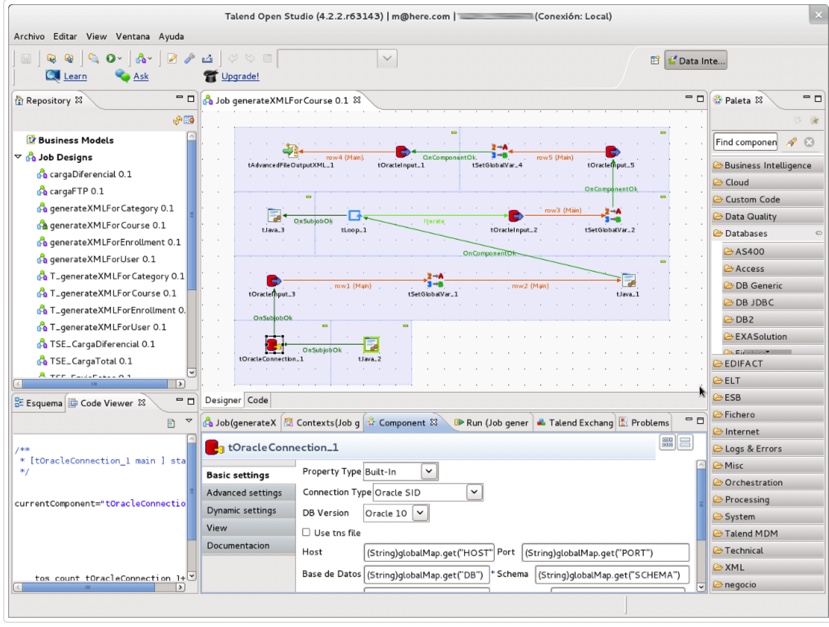
Task: Open Dynamic settings in Component panel
Action: tap(248, 510)
